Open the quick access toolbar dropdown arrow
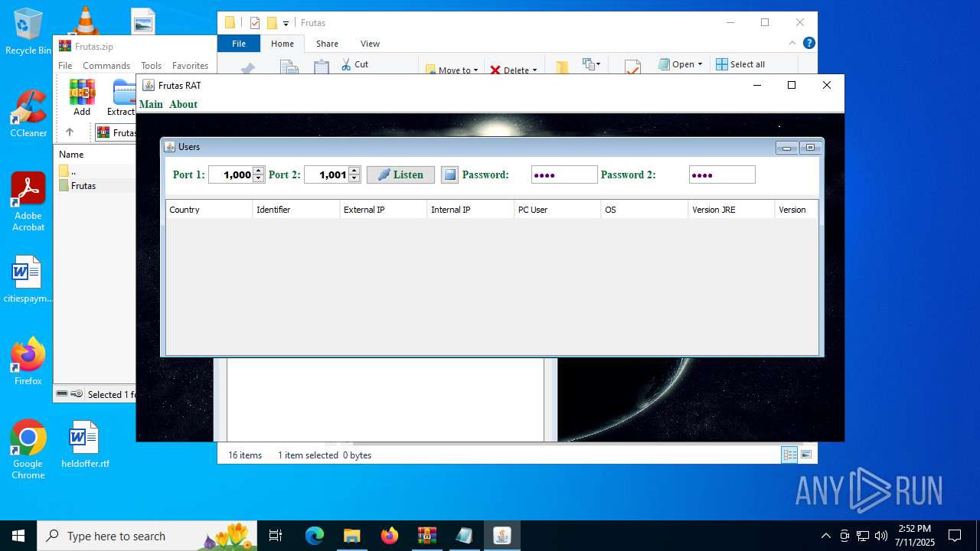This screenshot has height=551, width=980. coord(286,23)
